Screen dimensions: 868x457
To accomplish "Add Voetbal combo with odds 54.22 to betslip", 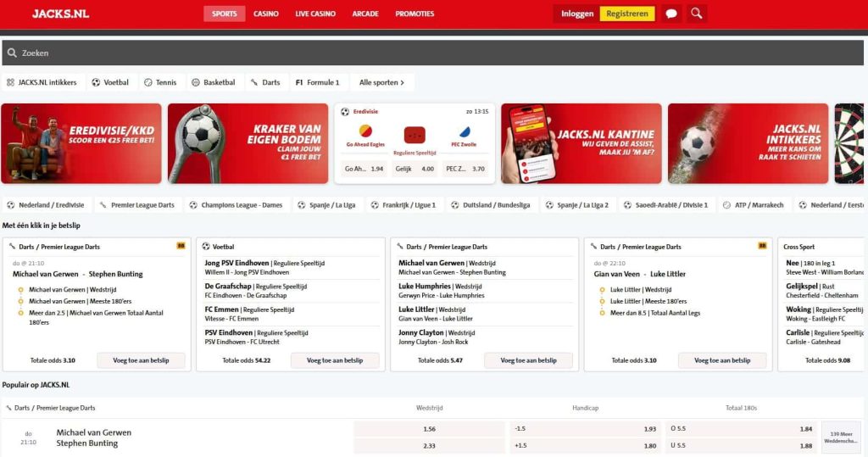I will click(335, 360).
